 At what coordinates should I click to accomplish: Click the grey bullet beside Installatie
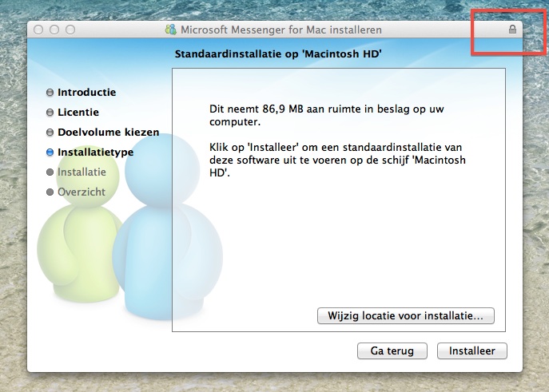click(50, 172)
